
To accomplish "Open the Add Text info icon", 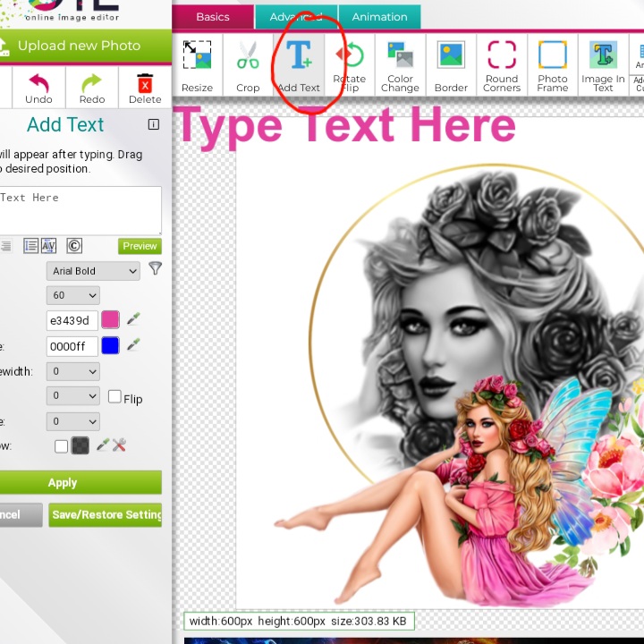I will pyautogui.click(x=154, y=124).
